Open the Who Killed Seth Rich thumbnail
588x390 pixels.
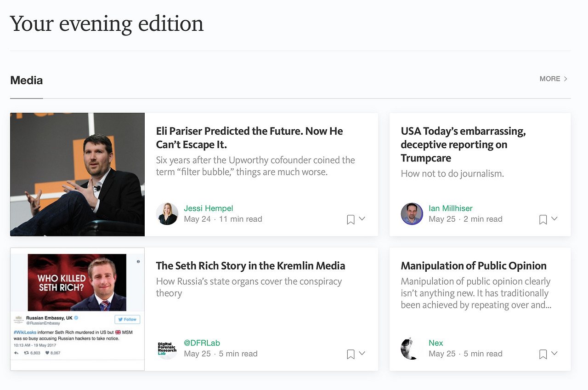coord(77,309)
